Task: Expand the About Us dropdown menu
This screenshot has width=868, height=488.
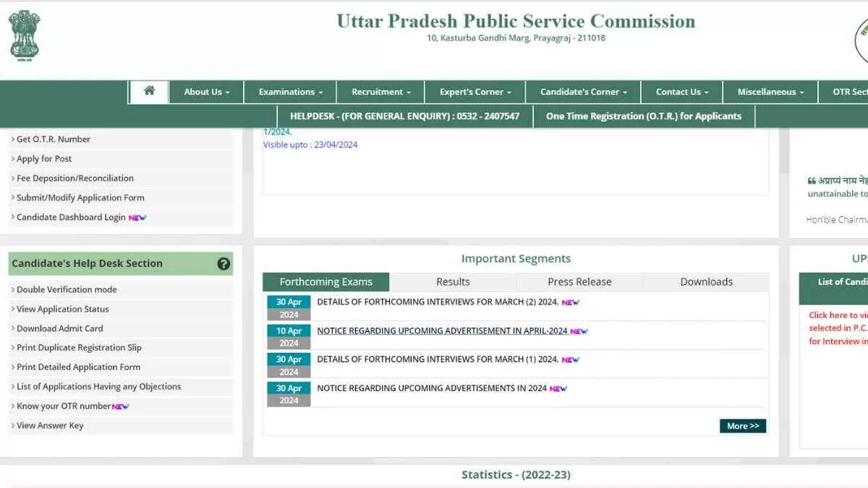Action: [206, 92]
